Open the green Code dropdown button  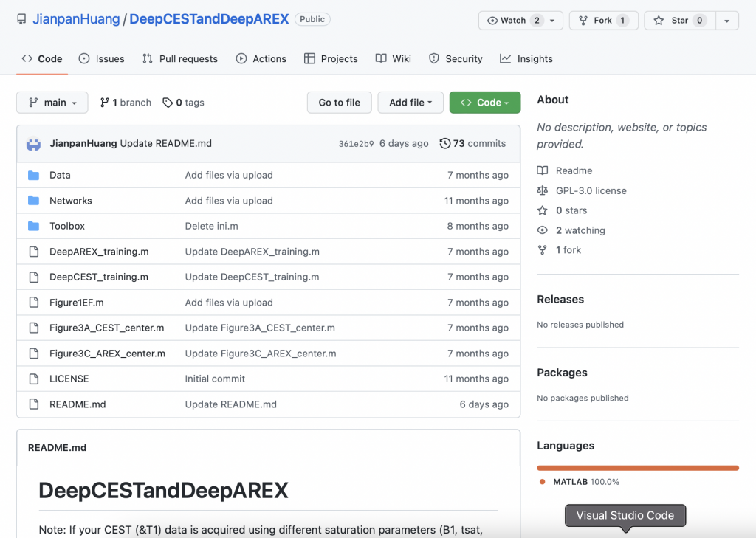(x=484, y=103)
